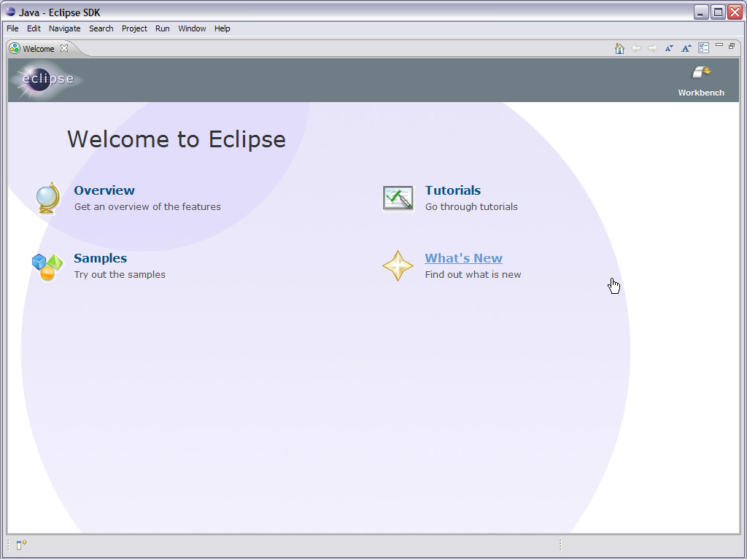Close the Eclipse SDK window

pos(735,12)
